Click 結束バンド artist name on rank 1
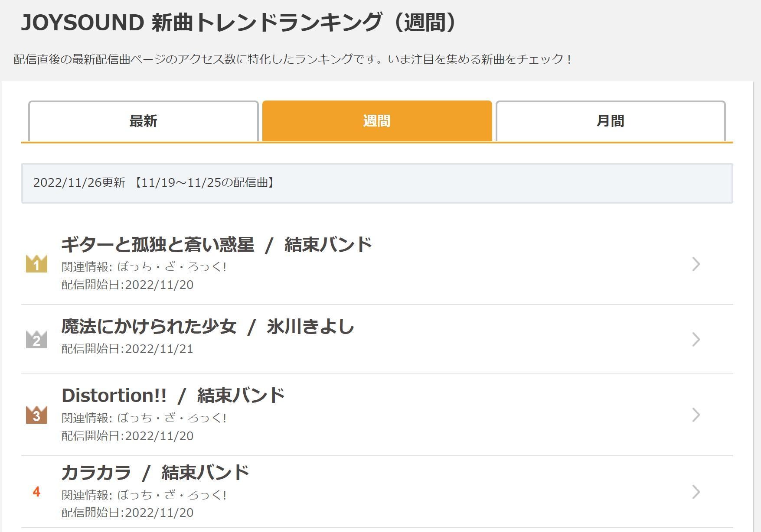The image size is (761, 532). click(x=329, y=245)
